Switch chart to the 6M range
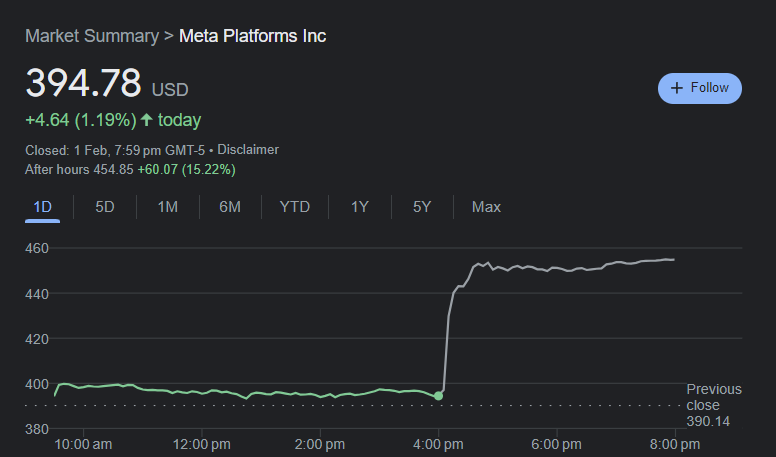The height and width of the screenshot is (457, 776). coord(230,207)
